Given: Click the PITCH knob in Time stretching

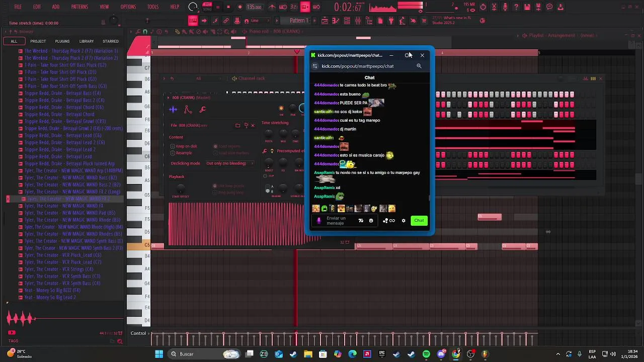Looking at the screenshot, I should [x=269, y=133].
